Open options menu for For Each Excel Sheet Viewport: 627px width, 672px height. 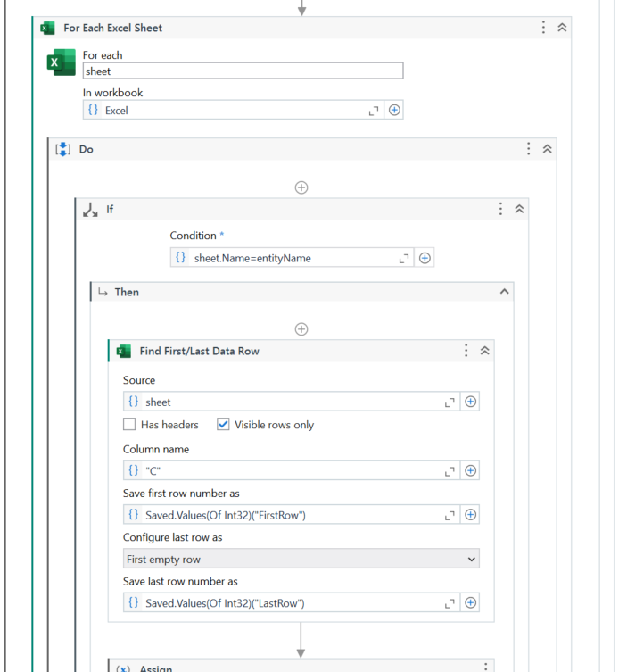point(543,28)
